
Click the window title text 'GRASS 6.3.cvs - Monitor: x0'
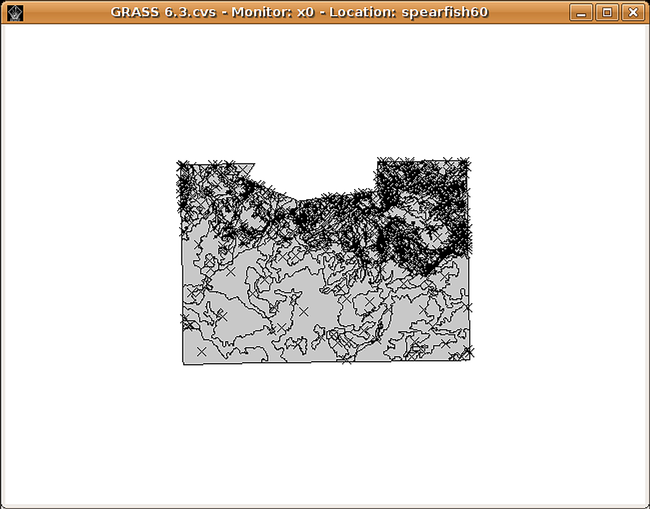212,12
